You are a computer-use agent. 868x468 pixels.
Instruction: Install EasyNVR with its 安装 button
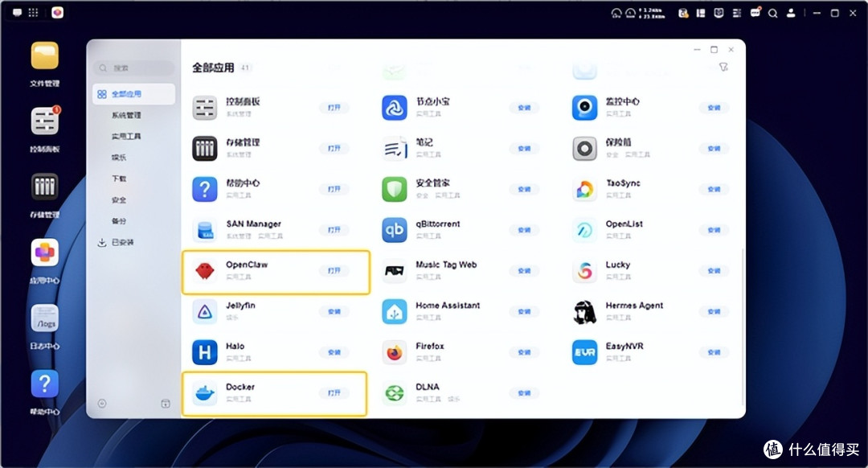click(x=714, y=352)
